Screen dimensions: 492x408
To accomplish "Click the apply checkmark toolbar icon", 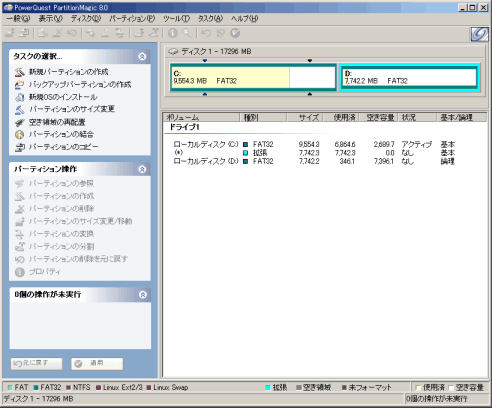I will pos(235,33).
